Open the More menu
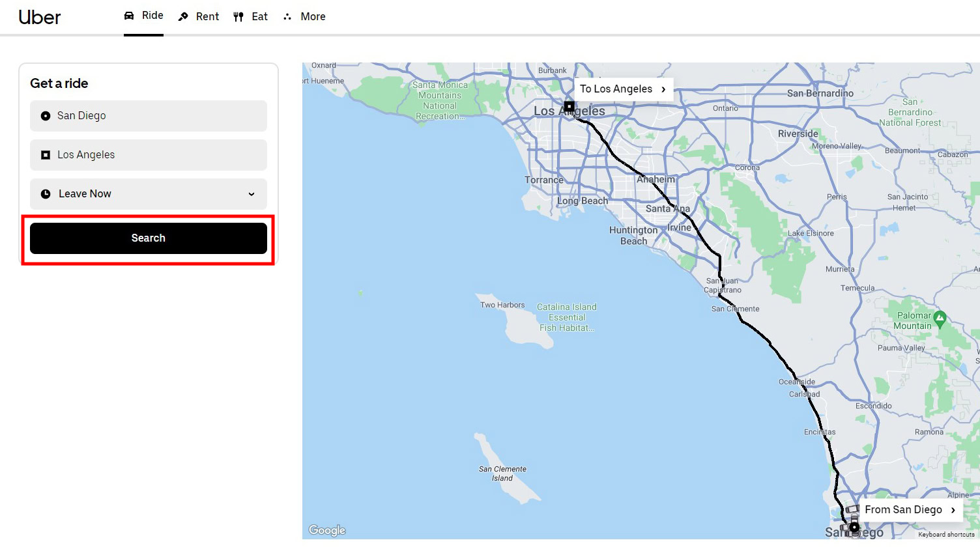The width and height of the screenshot is (980, 551). coord(304,16)
